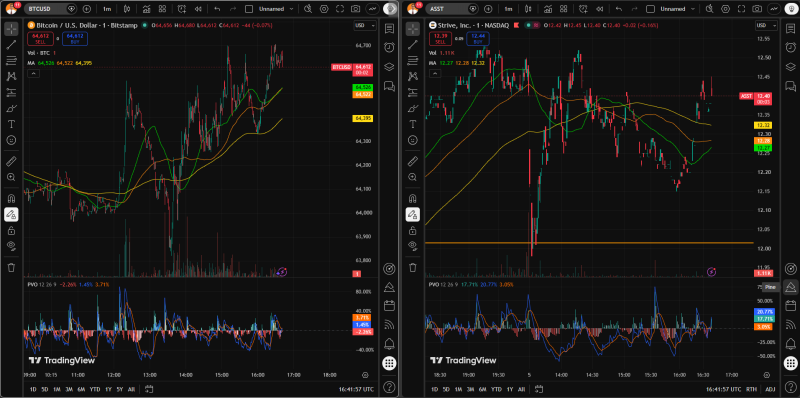This screenshot has height=398, width=800.
Task: Collapse the indicator legend on BTCUSD chart
Action: point(33,73)
